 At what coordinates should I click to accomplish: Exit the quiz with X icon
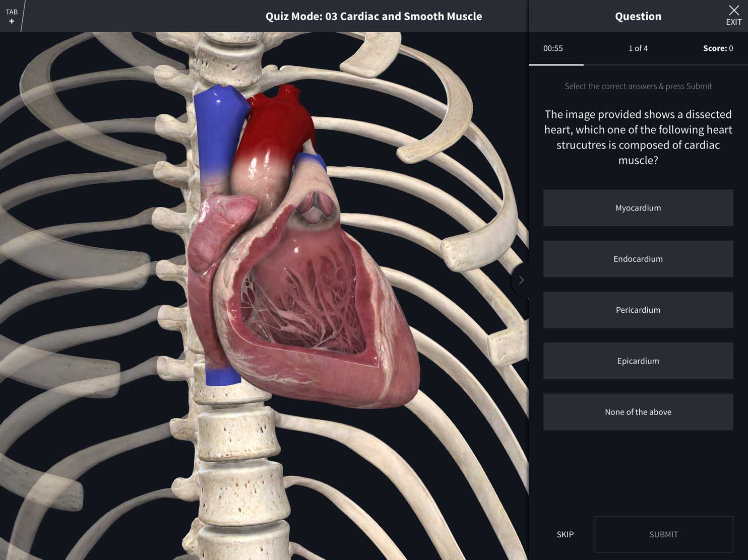(733, 16)
